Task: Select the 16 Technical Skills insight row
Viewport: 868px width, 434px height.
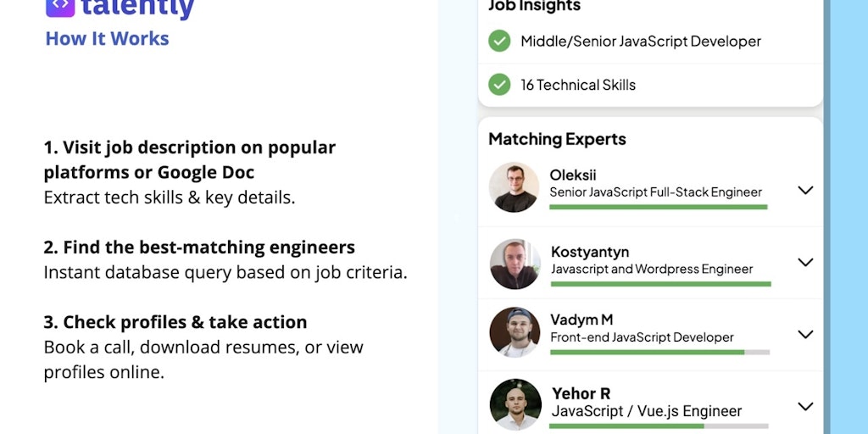Action: pos(650,85)
